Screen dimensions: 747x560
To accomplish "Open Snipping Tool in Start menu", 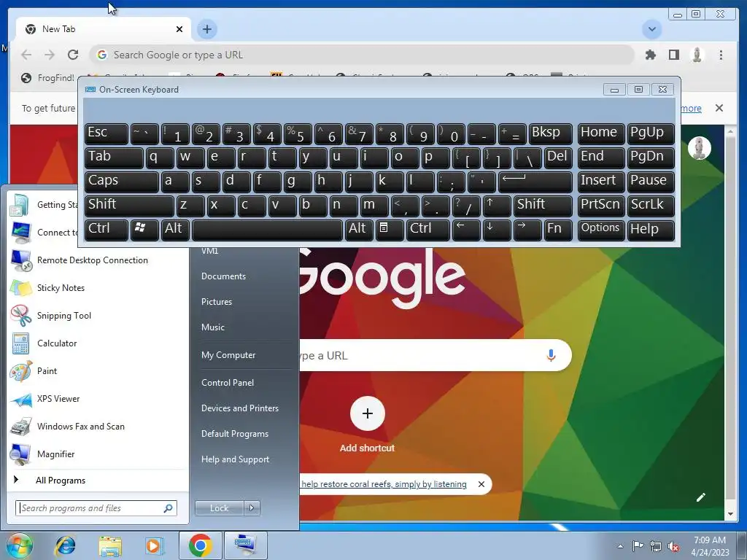I will point(64,316).
